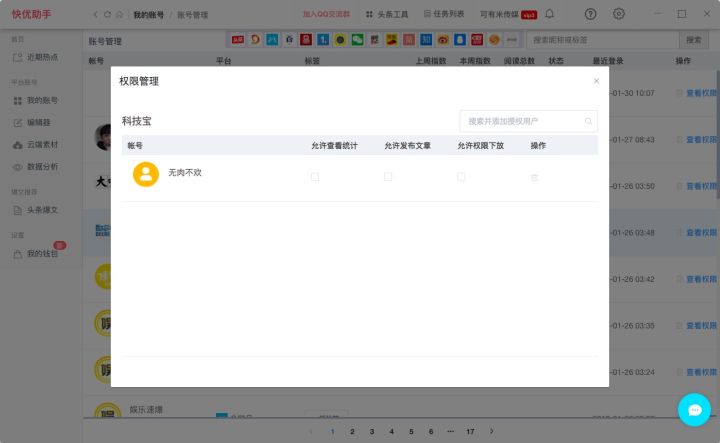Open notifications with the bell icon
Viewport: 720px width, 443px height.
[549, 14]
